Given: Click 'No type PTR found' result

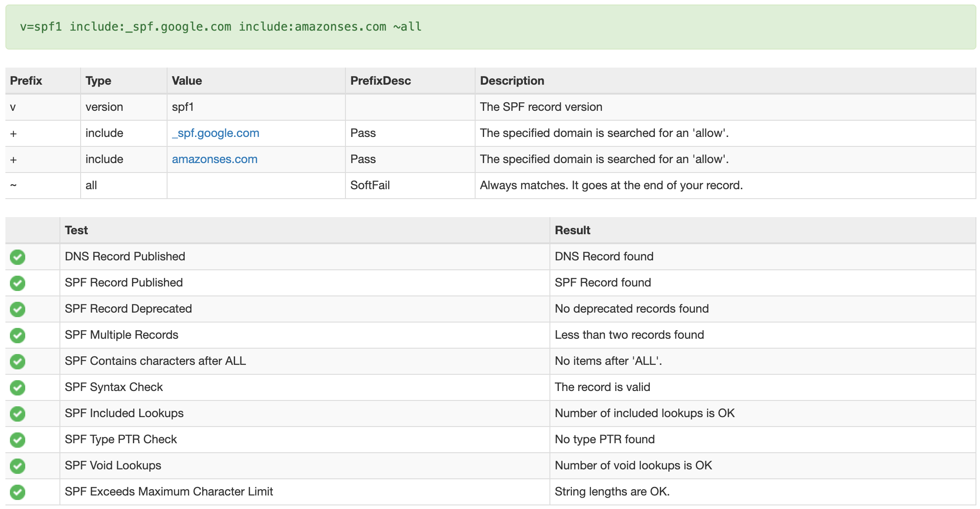Looking at the screenshot, I should (605, 440).
